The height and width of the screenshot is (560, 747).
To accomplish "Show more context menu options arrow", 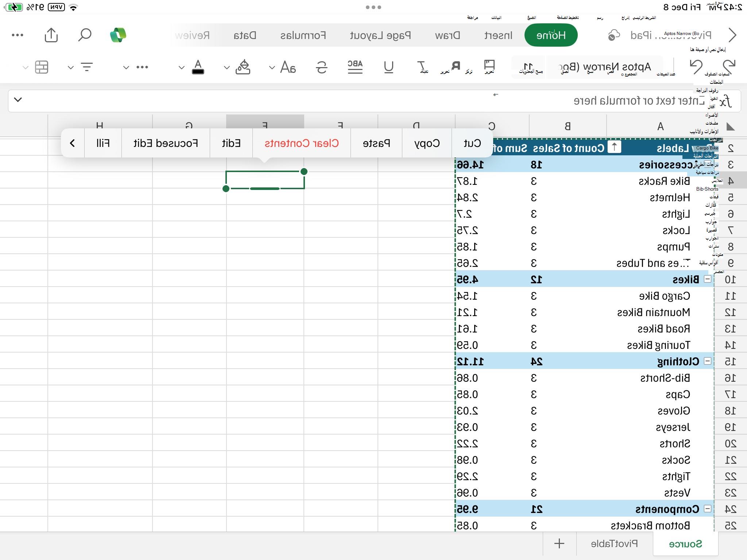I will coord(72,143).
